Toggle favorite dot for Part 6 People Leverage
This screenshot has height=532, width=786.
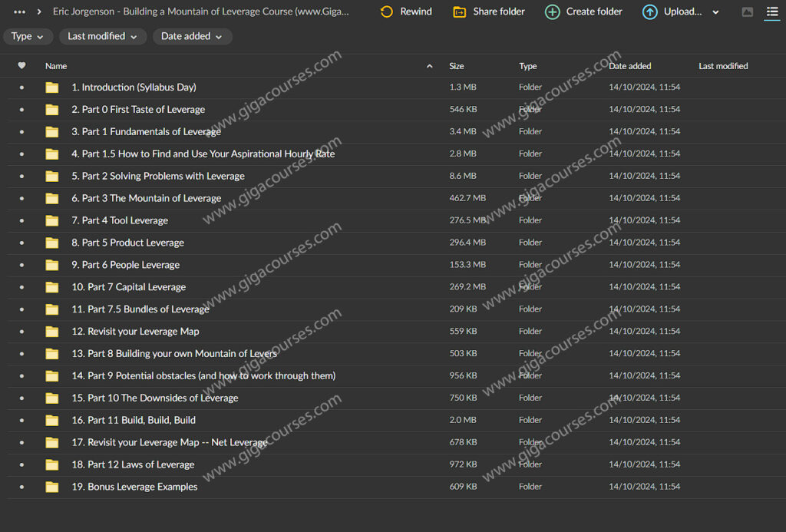coord(21,265)
